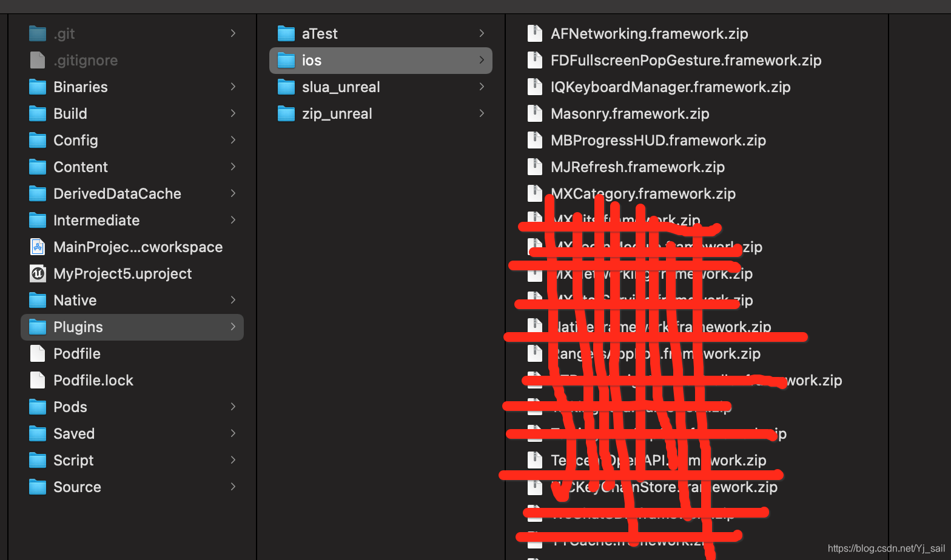Click the .gitignore file icon

[x=38, y=60]
